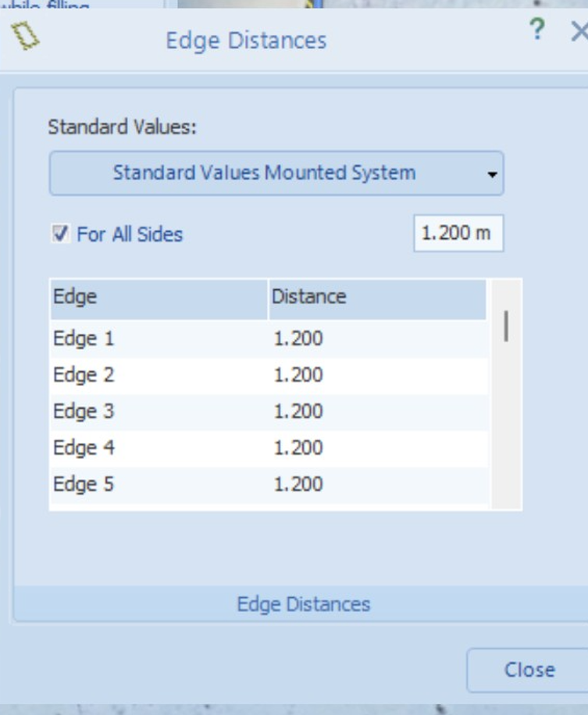Select the Edge 2 row label
Screen dimensions: 588x715
tap(84, 375)
